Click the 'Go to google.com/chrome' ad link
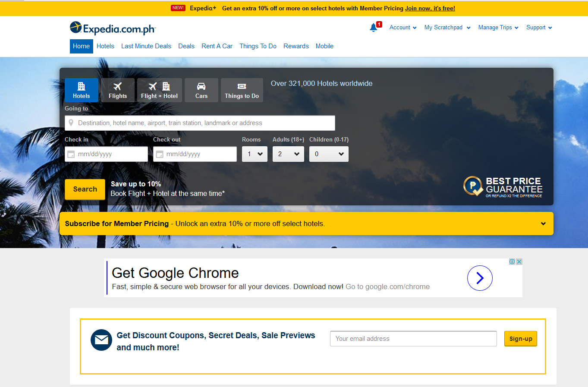This screenshot has width=588, height=387. click(387, 286)
